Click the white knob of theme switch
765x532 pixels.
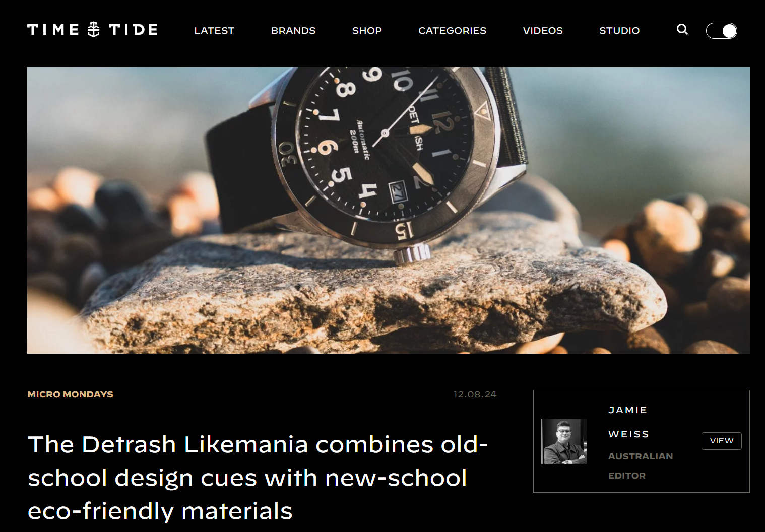tap(729, 31)
